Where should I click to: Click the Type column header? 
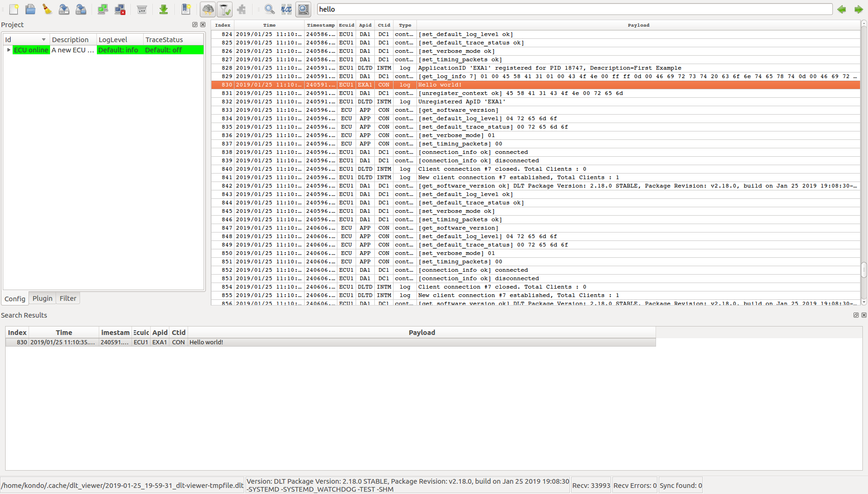[405, 25]
